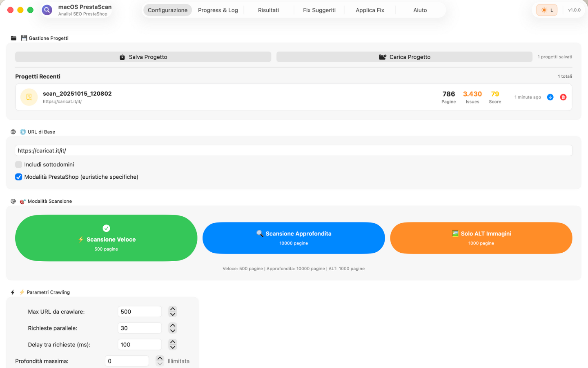Increase Max URL da crawlare with stepper
This screenshot has height=368, width=588.
[x=172, y=309]
